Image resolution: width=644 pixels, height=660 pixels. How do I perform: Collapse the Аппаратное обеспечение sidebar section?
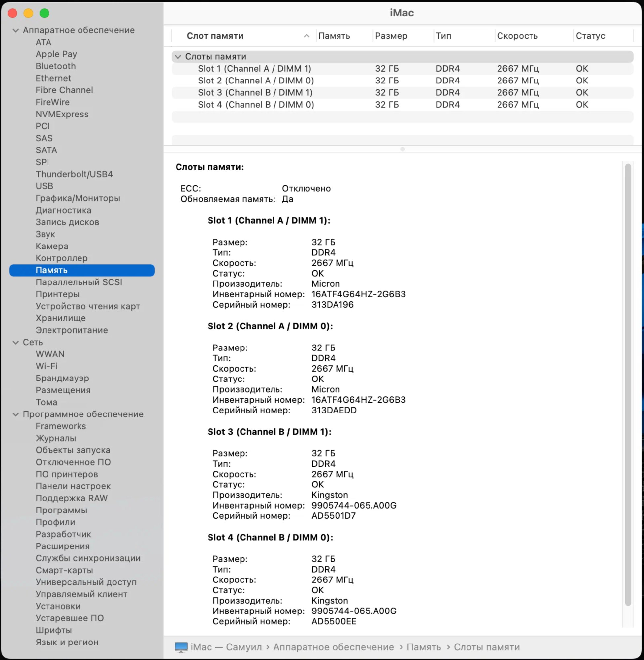[16, 30]
